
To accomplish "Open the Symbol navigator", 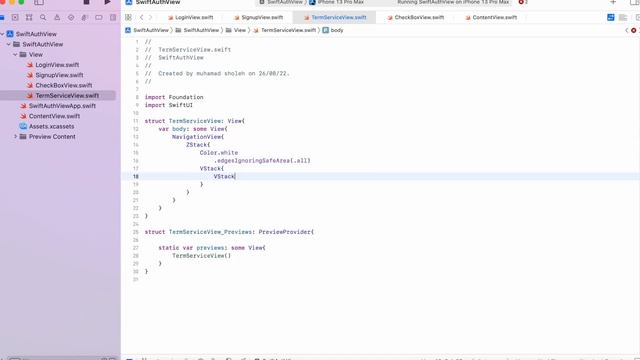I will (x=29, y=18).
